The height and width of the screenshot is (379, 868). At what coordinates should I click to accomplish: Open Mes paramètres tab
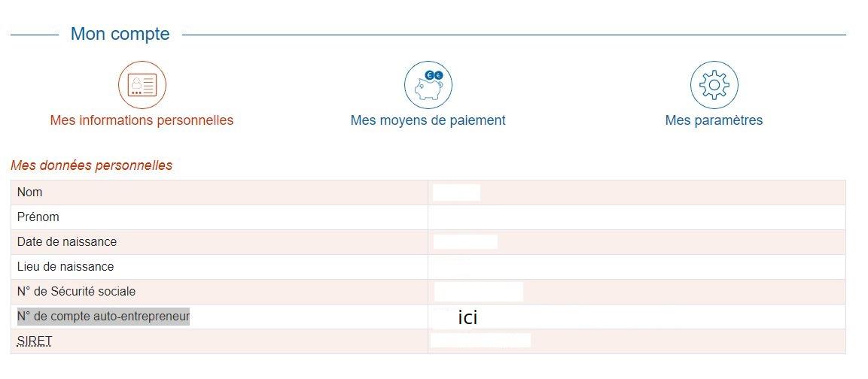pyautogui.click(x=714, y=120)
